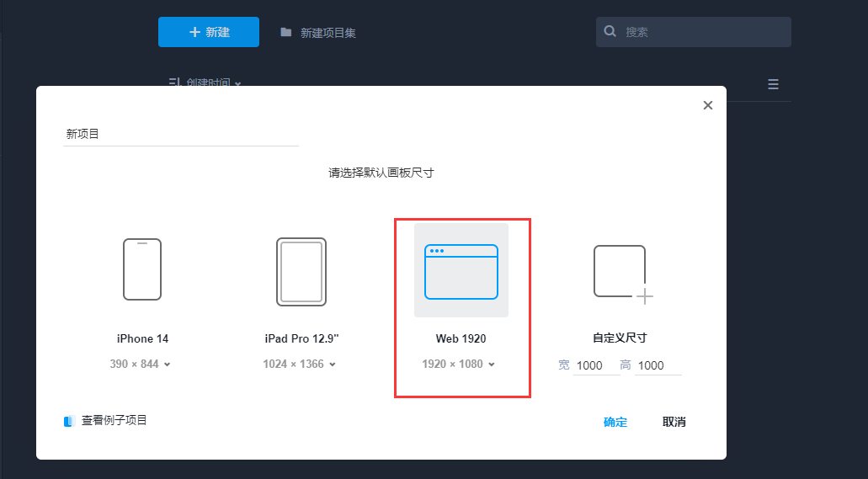This screenshot has width=868, height=479.
Task: Open 查看例子项目 link
Action: coord(114,420)
